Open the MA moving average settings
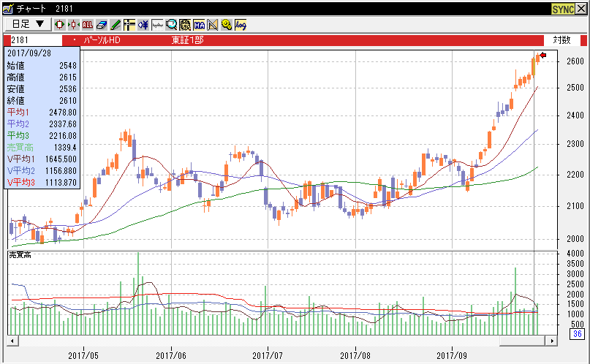The width and height of the screenshot is (590, 364). point(199,24)
